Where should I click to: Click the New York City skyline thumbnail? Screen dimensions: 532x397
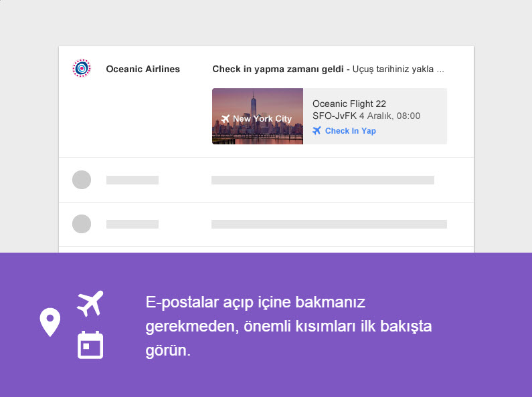258,116
